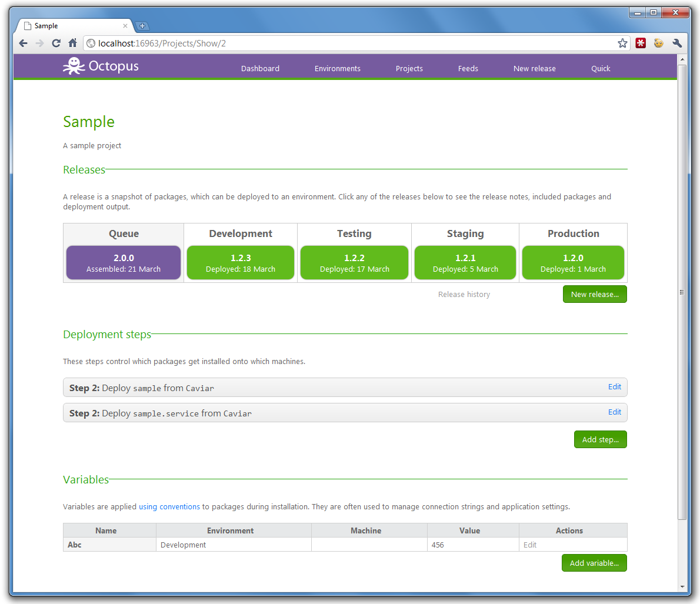Open Testing release 1.2.2 tile

pyautogui.click(x=355, y=262)
